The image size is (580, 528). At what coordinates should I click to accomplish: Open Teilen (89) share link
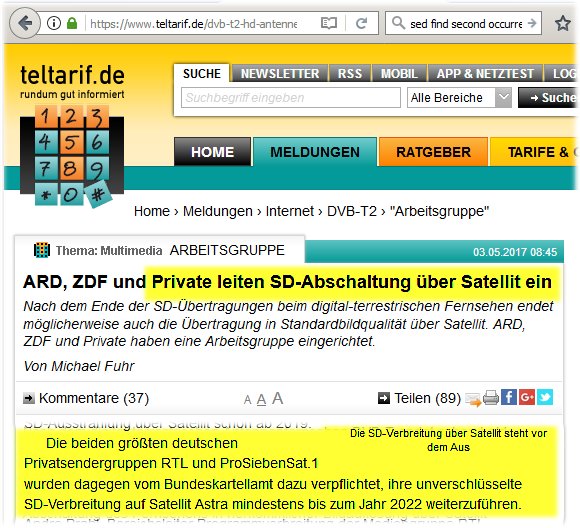coord(427,398)
